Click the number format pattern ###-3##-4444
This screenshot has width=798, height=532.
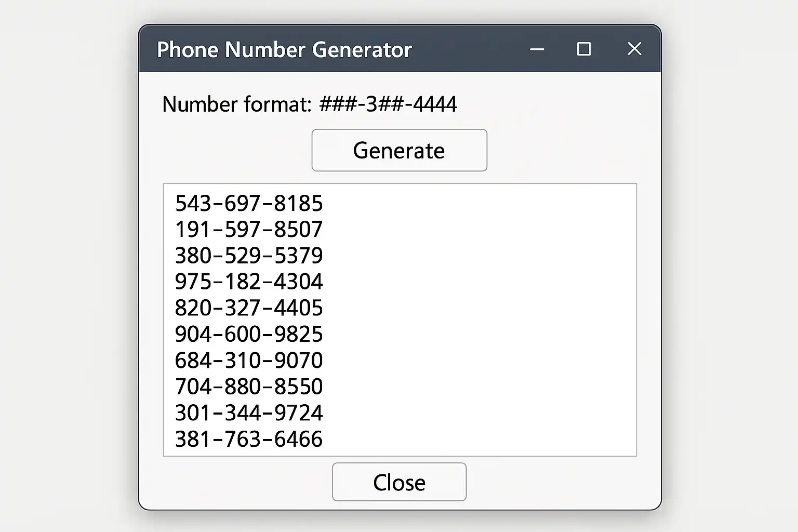click(x=388, y=104)
